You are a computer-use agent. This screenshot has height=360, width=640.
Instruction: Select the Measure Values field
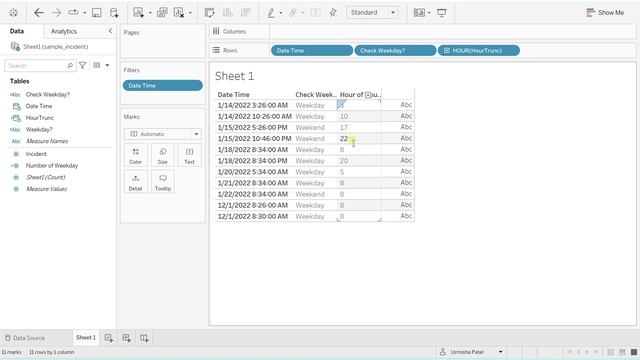47,189
